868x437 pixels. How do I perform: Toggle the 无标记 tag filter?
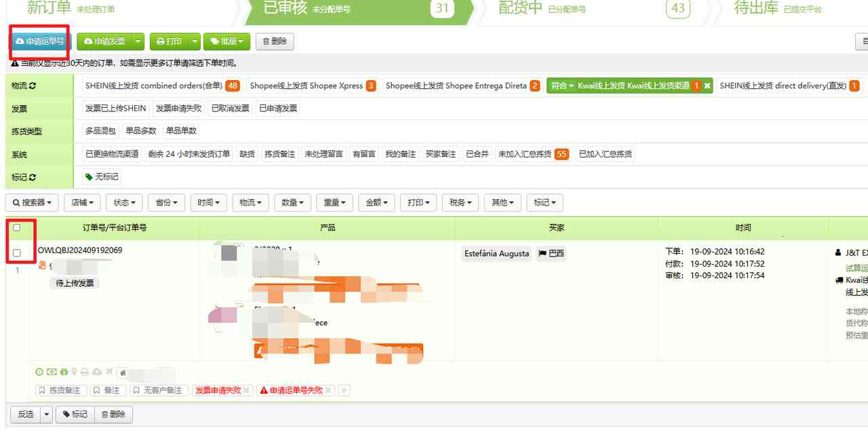101,177
